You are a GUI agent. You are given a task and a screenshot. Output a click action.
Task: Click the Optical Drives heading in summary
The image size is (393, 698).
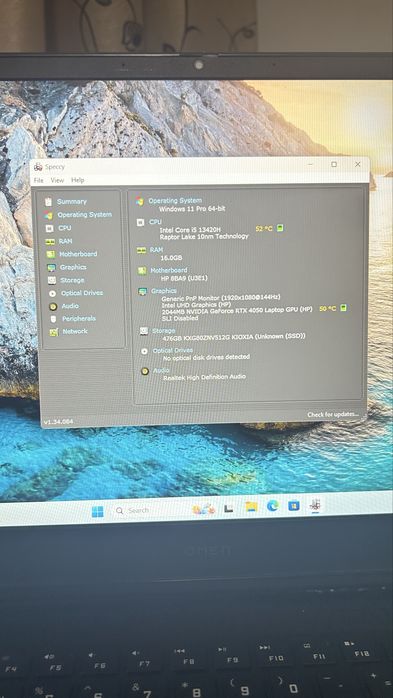(x=173, y=350)
